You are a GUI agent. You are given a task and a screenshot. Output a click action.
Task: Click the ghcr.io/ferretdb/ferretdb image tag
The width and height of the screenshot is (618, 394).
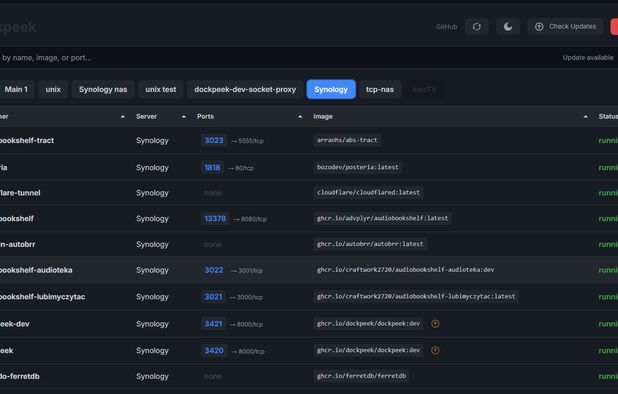point(361,376)
